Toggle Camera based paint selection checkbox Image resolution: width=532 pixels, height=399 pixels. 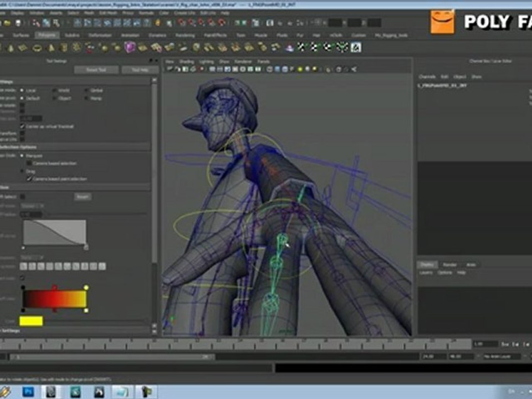click(29, 178)
